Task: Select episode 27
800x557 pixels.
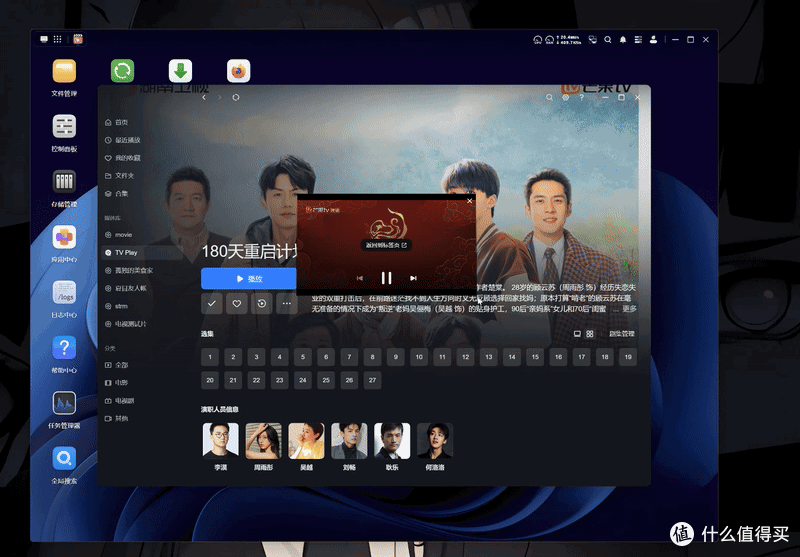Action: (x=372, y=380)
